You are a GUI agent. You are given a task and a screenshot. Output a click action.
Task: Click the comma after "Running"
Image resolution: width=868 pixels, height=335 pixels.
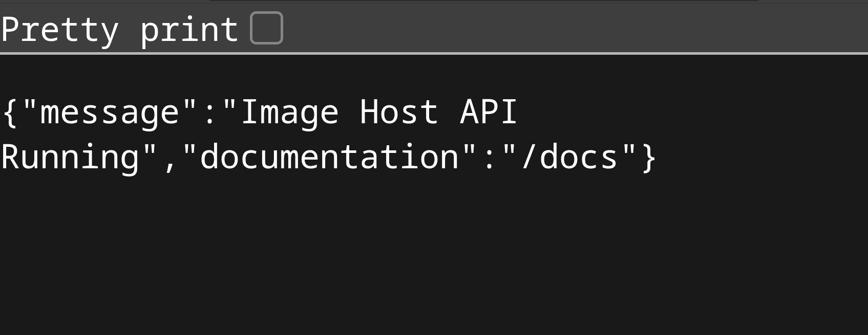pyautogui.click(x=170, y=160)
